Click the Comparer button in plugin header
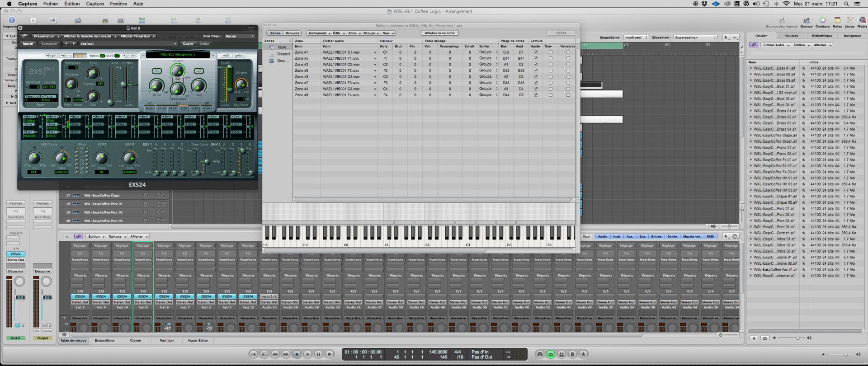868x366 pixels. (49, 44)
